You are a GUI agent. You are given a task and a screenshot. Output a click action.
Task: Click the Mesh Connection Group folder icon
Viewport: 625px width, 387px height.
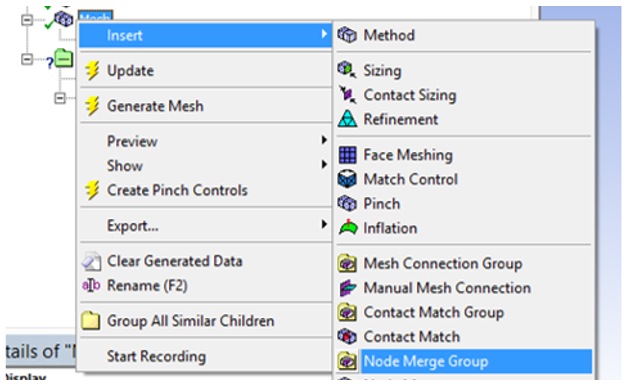pos(347,263)
